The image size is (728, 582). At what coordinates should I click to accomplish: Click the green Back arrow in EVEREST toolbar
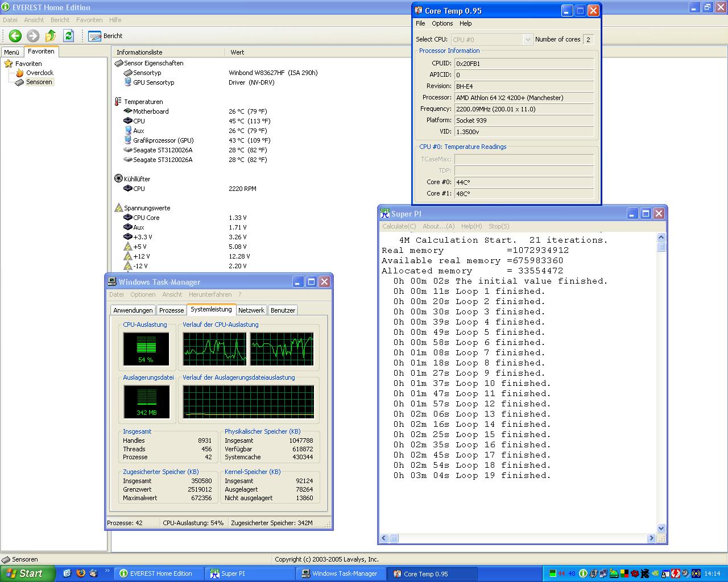[x=15, y=36]
